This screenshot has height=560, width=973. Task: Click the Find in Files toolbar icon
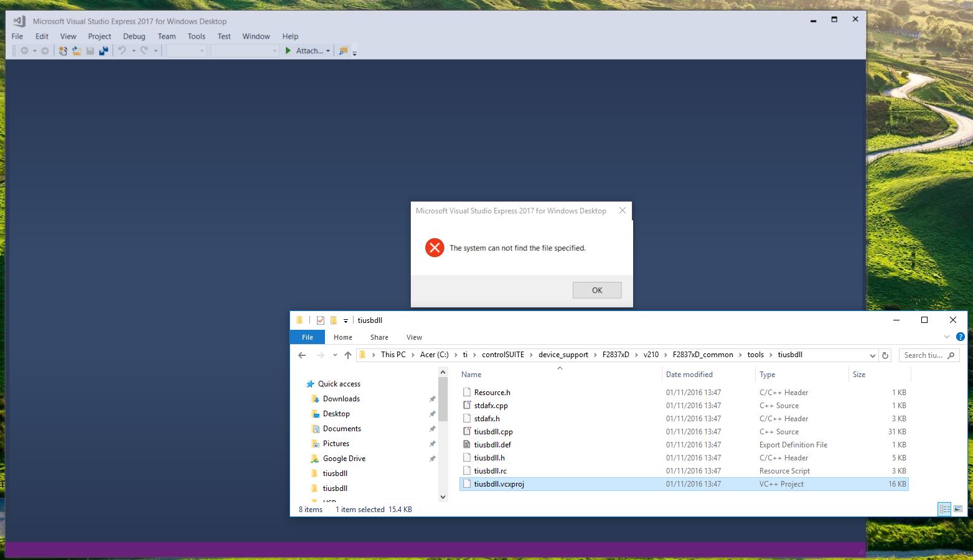click(343, 50)
